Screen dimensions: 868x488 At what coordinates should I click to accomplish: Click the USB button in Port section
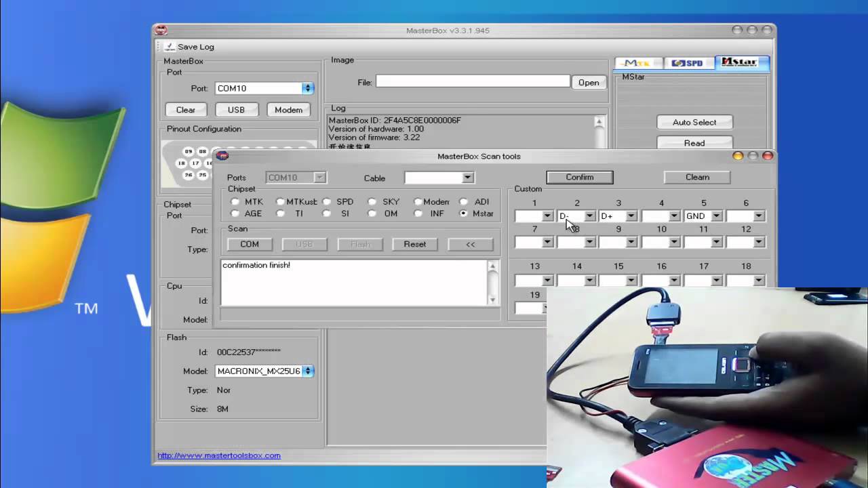pyautogui.click(x=236, y=110)
